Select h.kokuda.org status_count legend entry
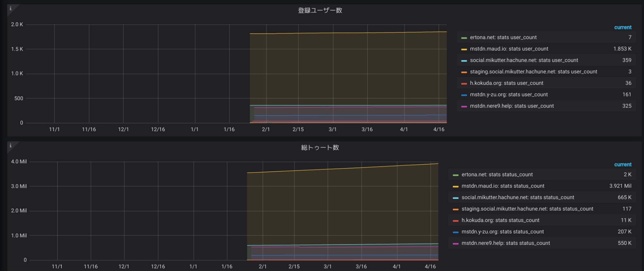Screen dimensions: 644x271 tap(500, 220)
